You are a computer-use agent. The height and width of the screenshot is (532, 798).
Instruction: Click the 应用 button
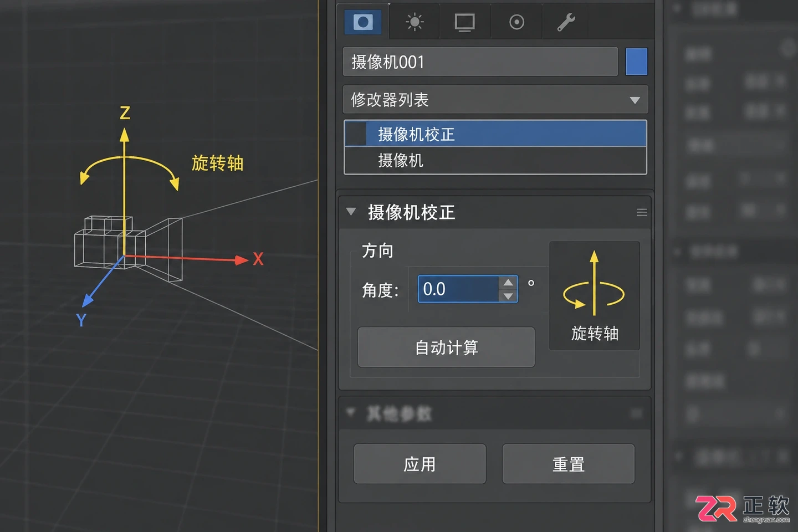[420, 464]
